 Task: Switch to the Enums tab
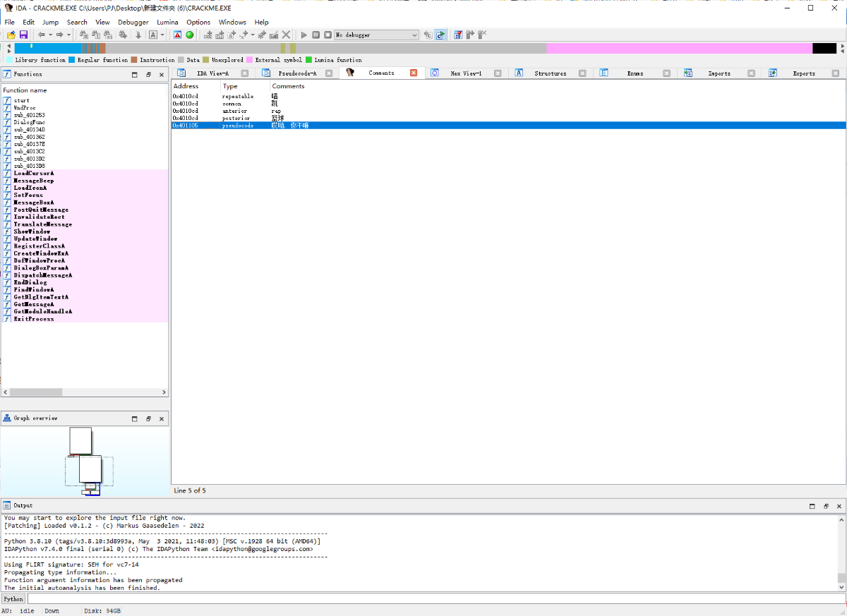635,73
